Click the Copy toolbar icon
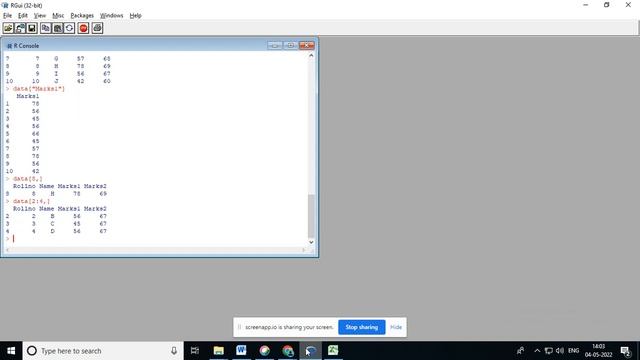This screenshot has width=640, height=360. [46, 28]
